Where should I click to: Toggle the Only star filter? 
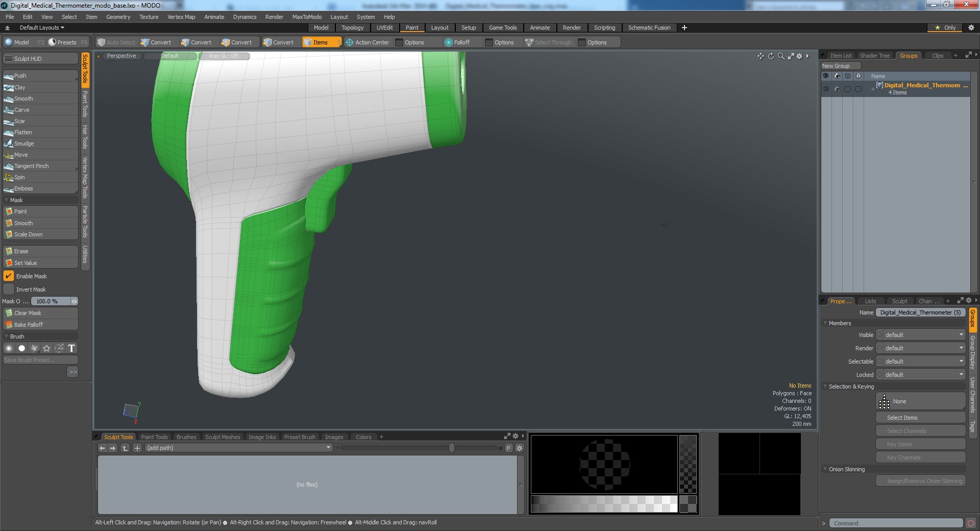point(945,28)
